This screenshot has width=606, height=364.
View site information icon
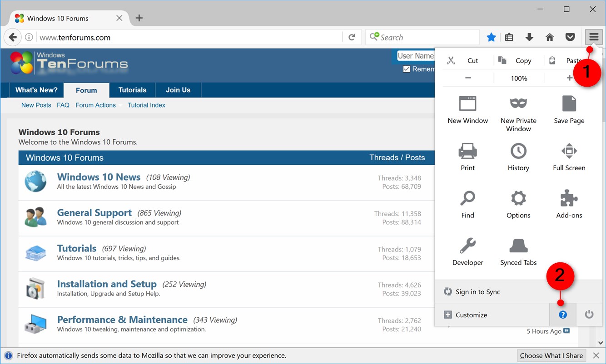(28, 37)
